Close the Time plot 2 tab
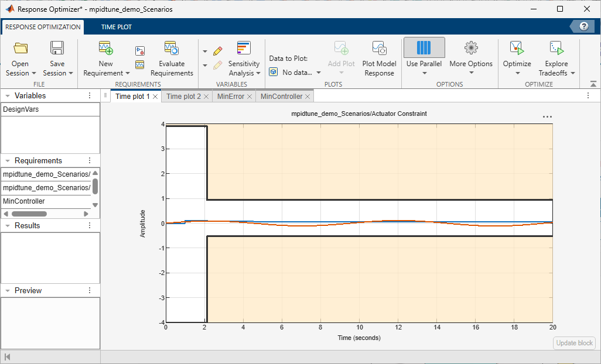Screen dimensions: 601x364 pos(206,97)
